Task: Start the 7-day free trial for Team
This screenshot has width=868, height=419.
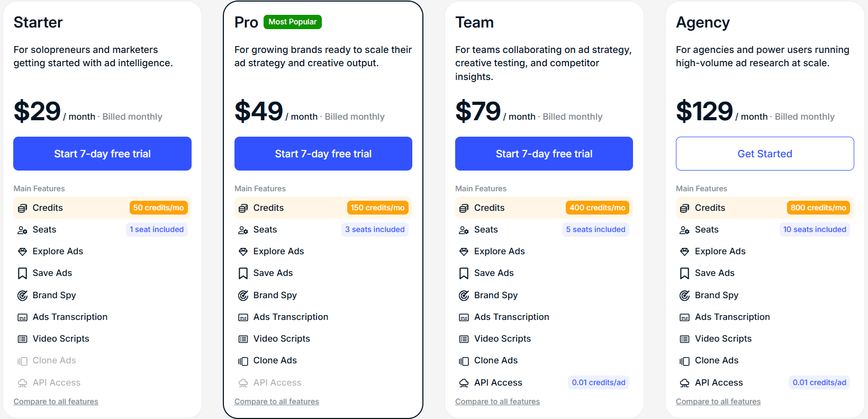Action: pyautogui.click(x=544, y=154)
